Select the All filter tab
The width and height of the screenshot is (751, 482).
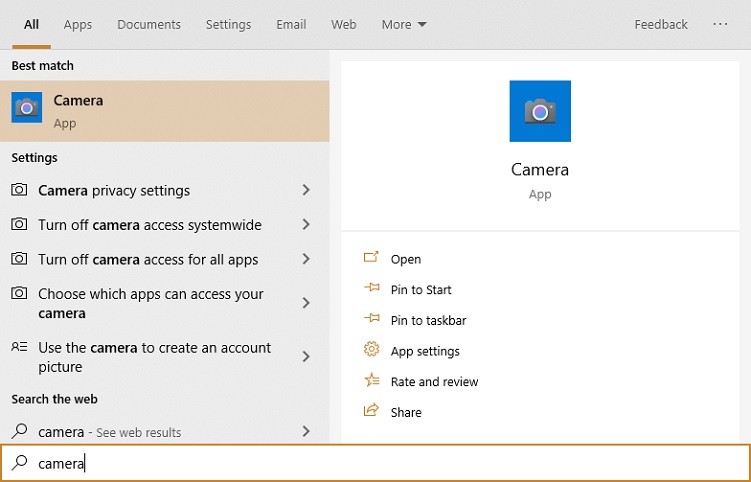click(x=32, y=24)
